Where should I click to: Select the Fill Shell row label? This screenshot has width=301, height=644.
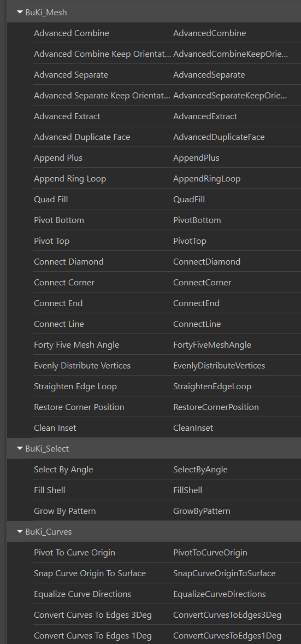pyautogui.click(x=49, y=490)
